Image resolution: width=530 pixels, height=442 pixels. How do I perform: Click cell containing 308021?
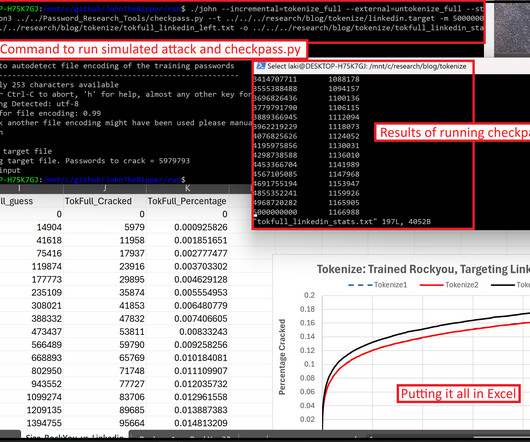point(31,305)
